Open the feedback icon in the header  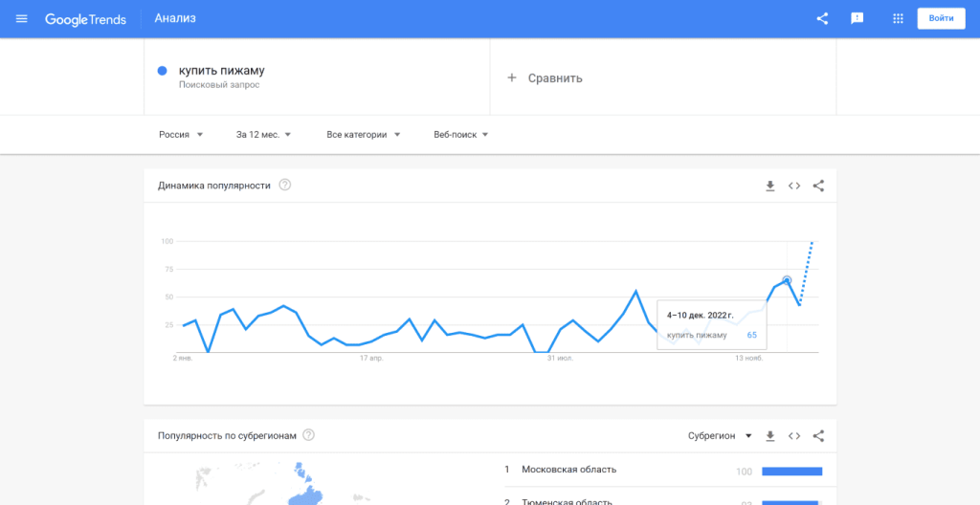point(857,19)
